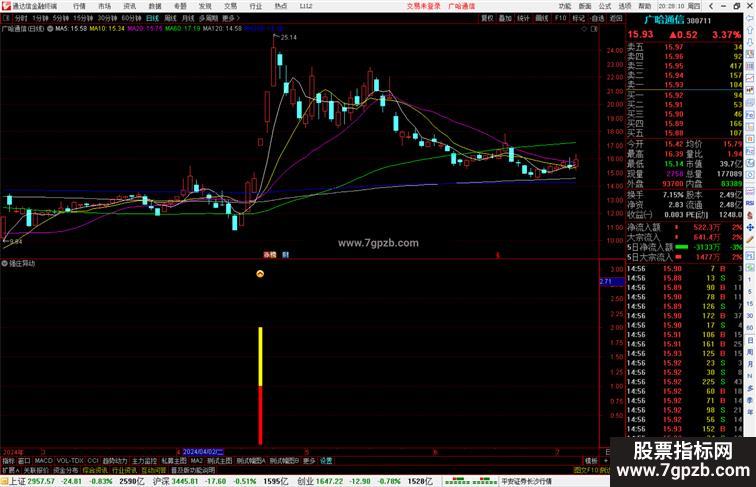Switch chart to 15分钟 period
Viewport: 756px width, 487px height.
coord(83,18)
